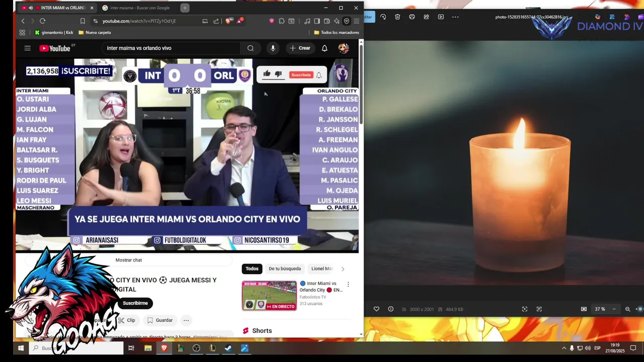Click the Suscribirme button

click(135, 303)
